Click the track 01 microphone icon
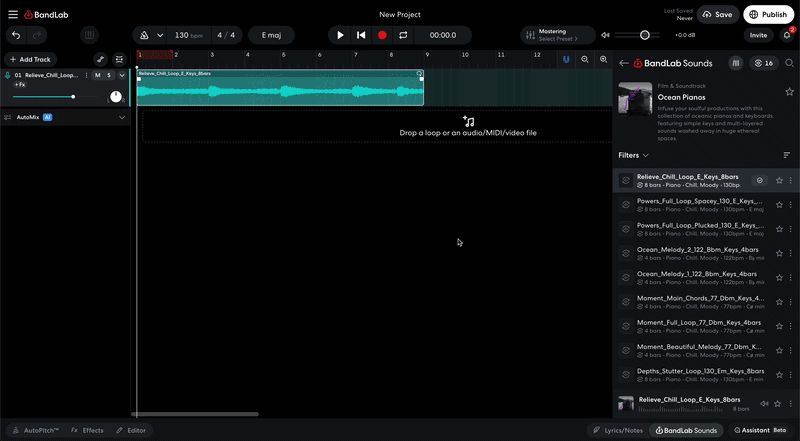Image resolution: width=800 pixels, height=441 pixels. click(x=8, y=76)
